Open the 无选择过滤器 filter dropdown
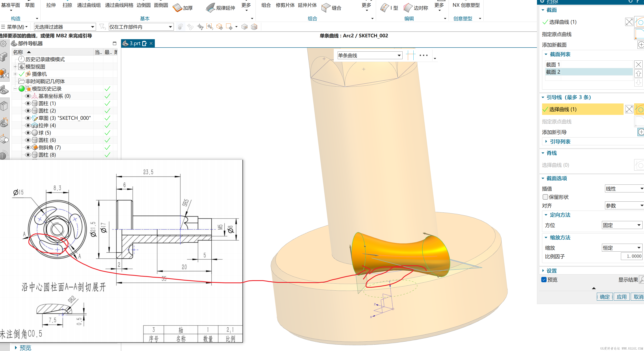The height and width of the screenshot is (351, 644). pyautogui.click(x=65, y=27)
